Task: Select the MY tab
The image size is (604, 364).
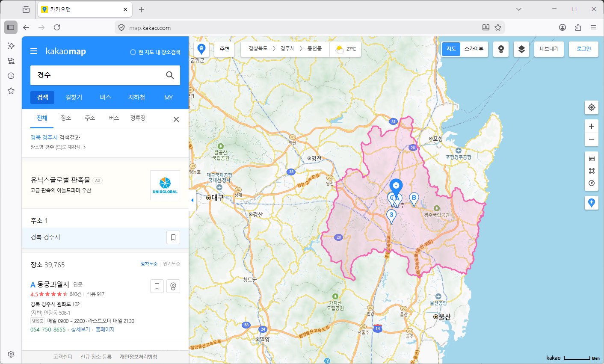Action: point(169,98)
